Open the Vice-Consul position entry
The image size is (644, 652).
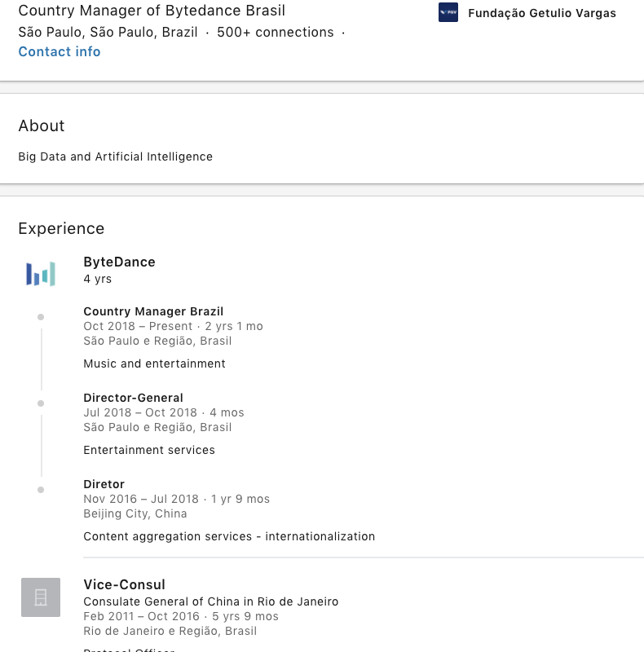click(x=124, y=584)
